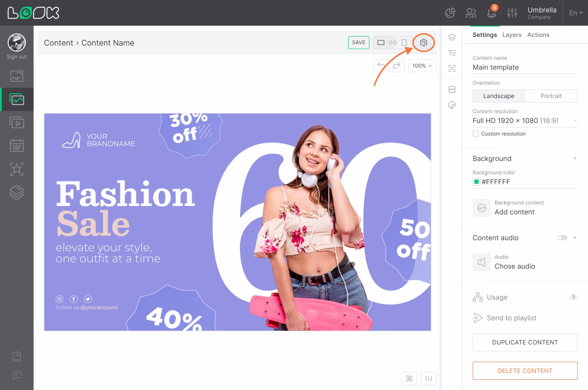This screenshot has width=588, height=390.
Task: Open the Content resolution dropdown
Action: [525, 121]
